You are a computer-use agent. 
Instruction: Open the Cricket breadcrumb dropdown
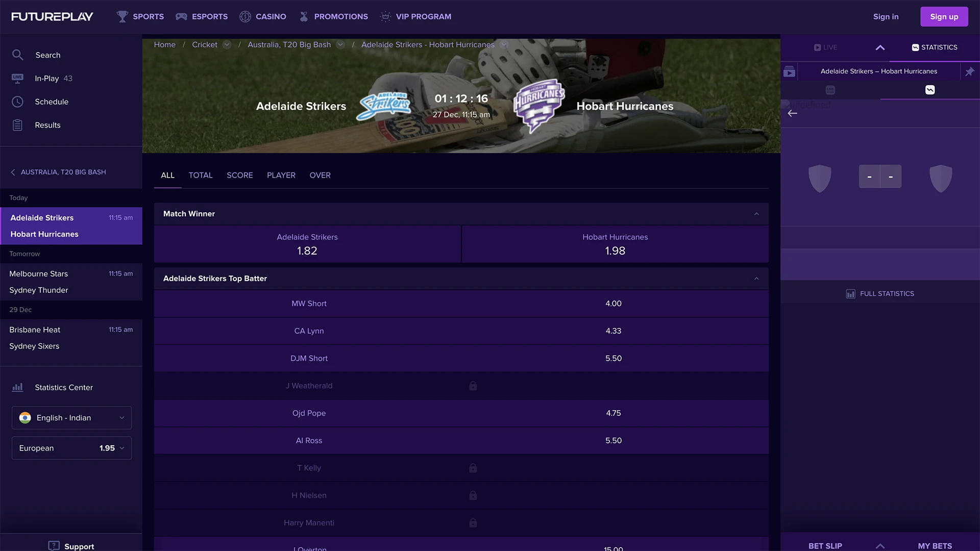click(227, 45)
